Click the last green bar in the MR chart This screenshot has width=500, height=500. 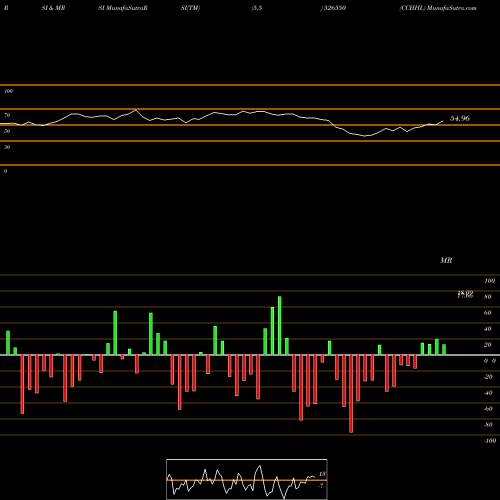pyautogui.click(x=444, y=350)
